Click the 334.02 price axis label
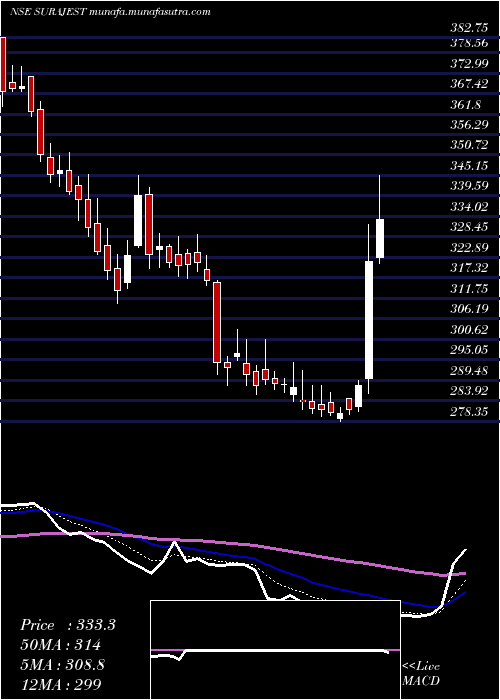Image resolution: width=500 pixels, height=700 pixels. click(469, 207)
